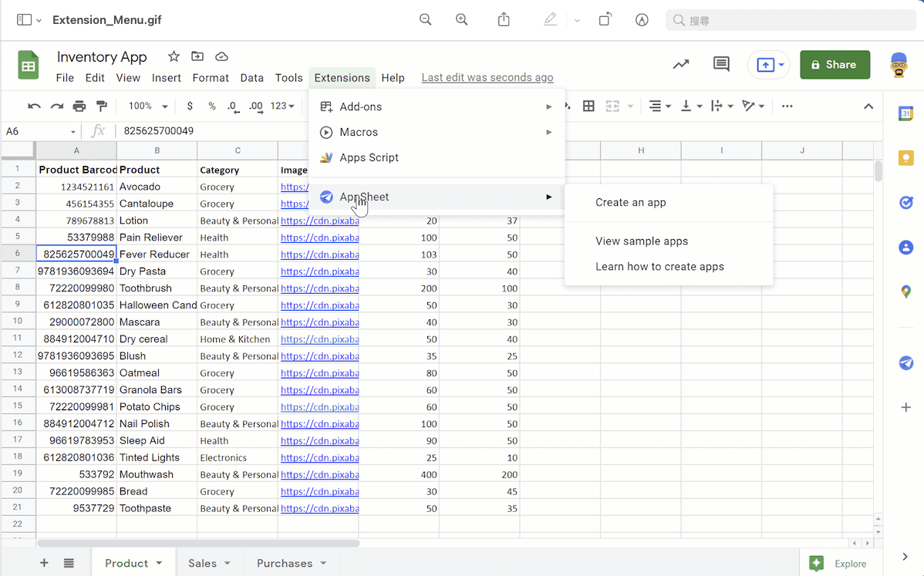Open the Last edit was seconds ago link
This screenshot has height=576, width=924.
487,78
